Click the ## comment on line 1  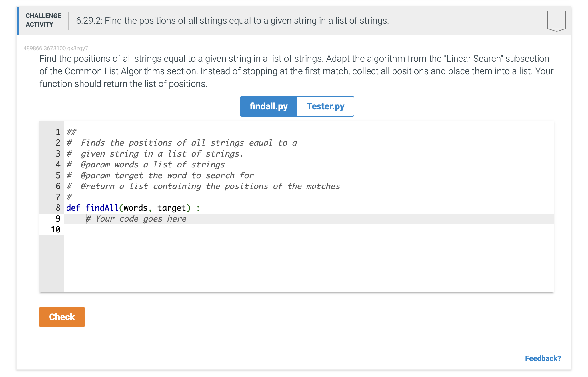71,132
